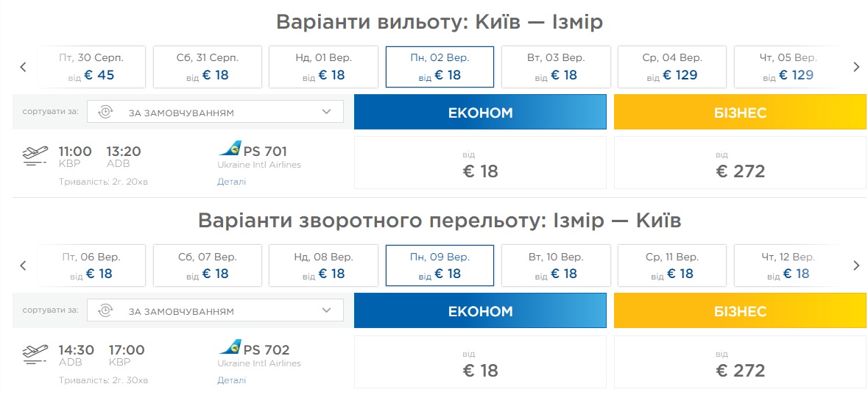This screenshot has width=868, height=395.
Task: Choose economy fare €18 for return PS 702
Action: tap(480, 362)
